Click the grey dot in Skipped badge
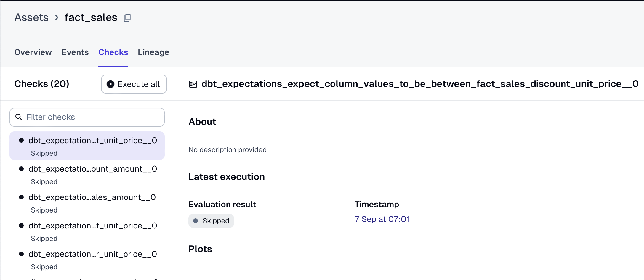This screenshot has width=644, height=280. 196,221
